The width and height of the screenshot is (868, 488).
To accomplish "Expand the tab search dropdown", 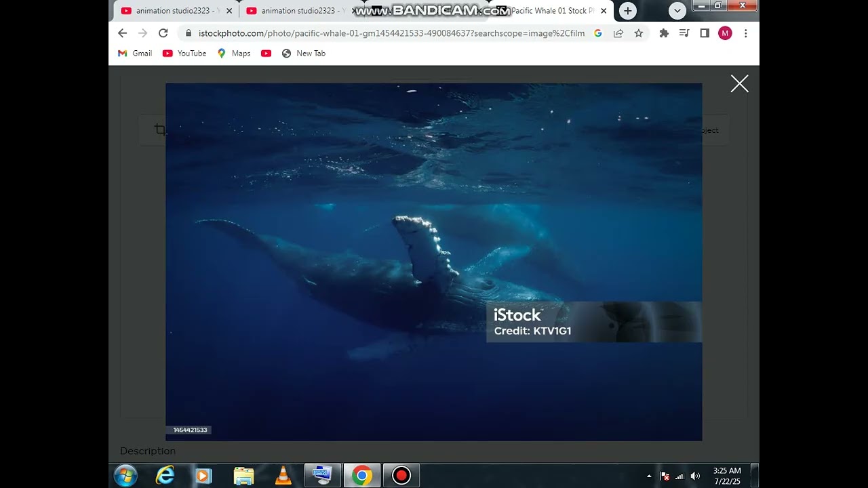I will coord(677,10).
